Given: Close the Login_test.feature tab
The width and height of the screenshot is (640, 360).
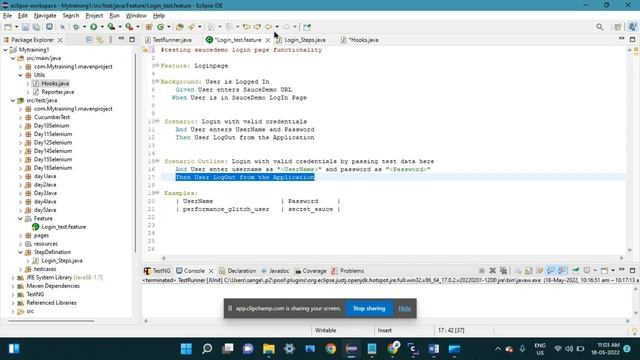Looking at the screenshot, I should [268, 40].
